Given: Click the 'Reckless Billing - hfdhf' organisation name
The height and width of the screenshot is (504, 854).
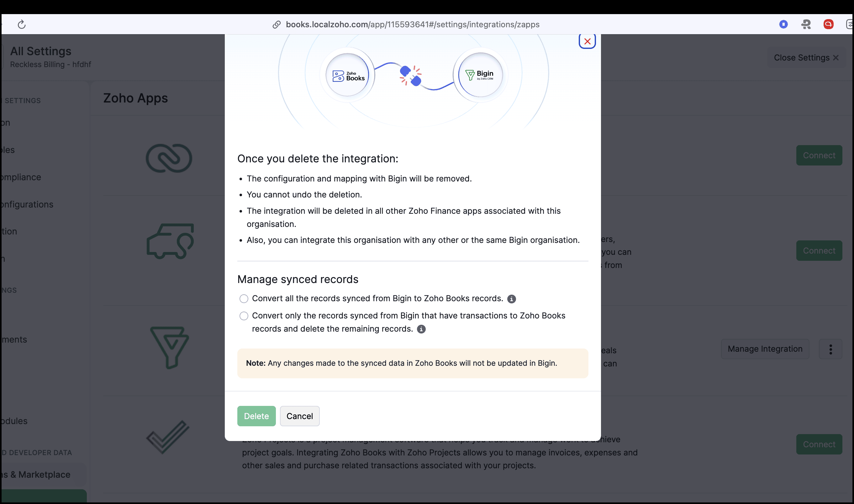Looking at the screenshot, I should [50, 65].
